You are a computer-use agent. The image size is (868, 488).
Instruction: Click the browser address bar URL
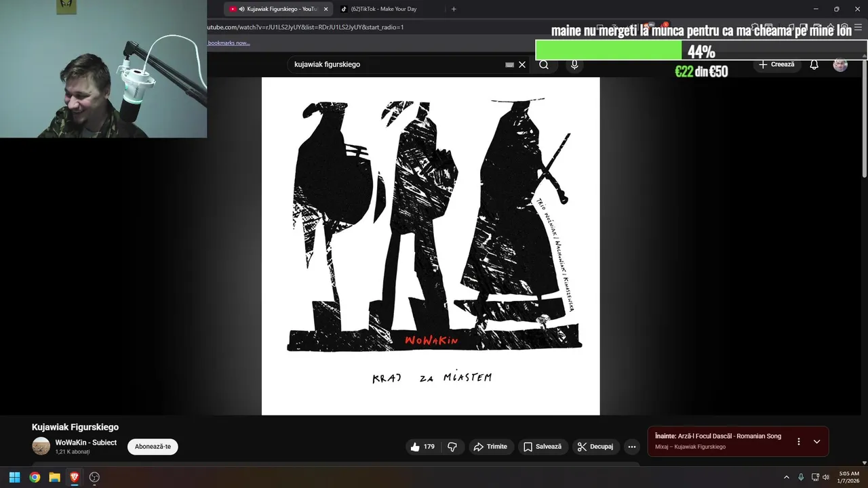tap(306, 27)
